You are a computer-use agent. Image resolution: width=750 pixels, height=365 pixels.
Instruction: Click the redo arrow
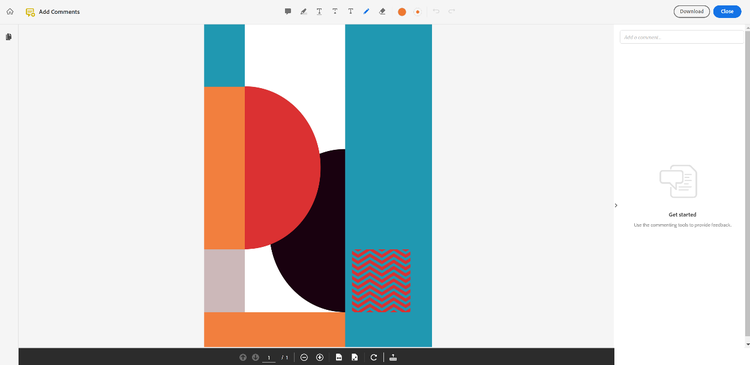(452, 11)
